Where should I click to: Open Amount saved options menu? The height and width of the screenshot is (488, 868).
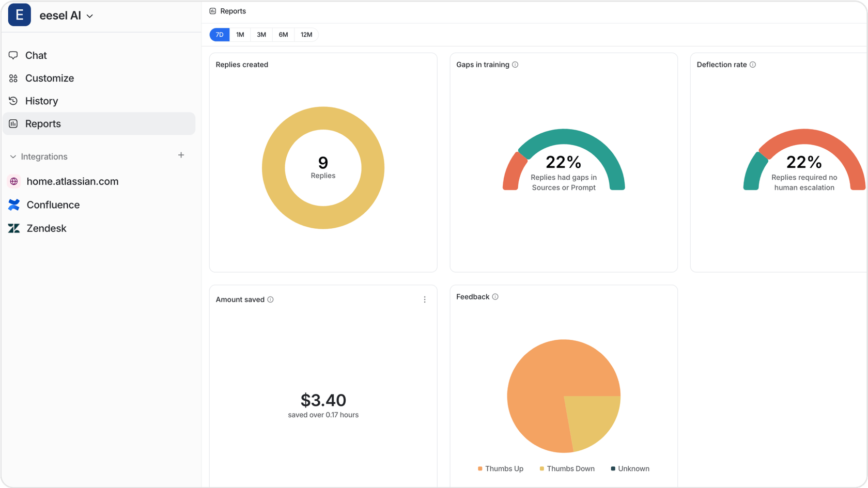pyautogui.click(x=425, y=300)
